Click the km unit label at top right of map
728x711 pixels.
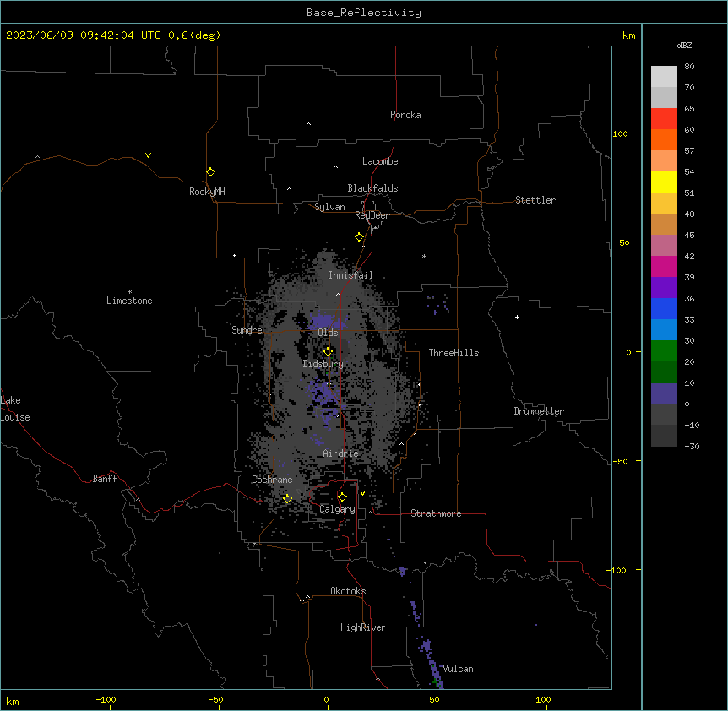[628, 35]
